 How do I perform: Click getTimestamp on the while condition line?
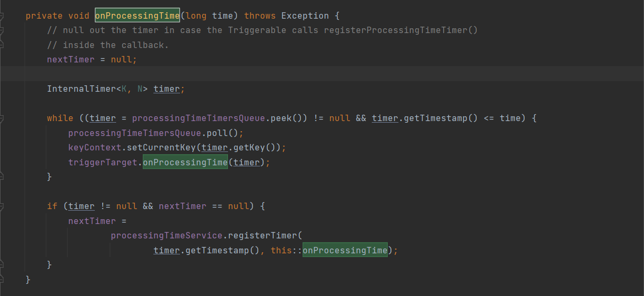[x=436, y=118]
